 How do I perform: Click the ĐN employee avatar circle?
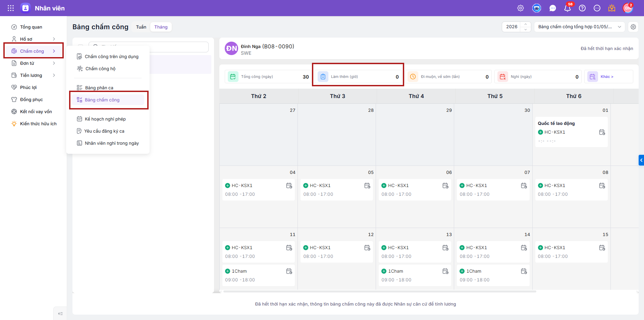click(231, 48)
